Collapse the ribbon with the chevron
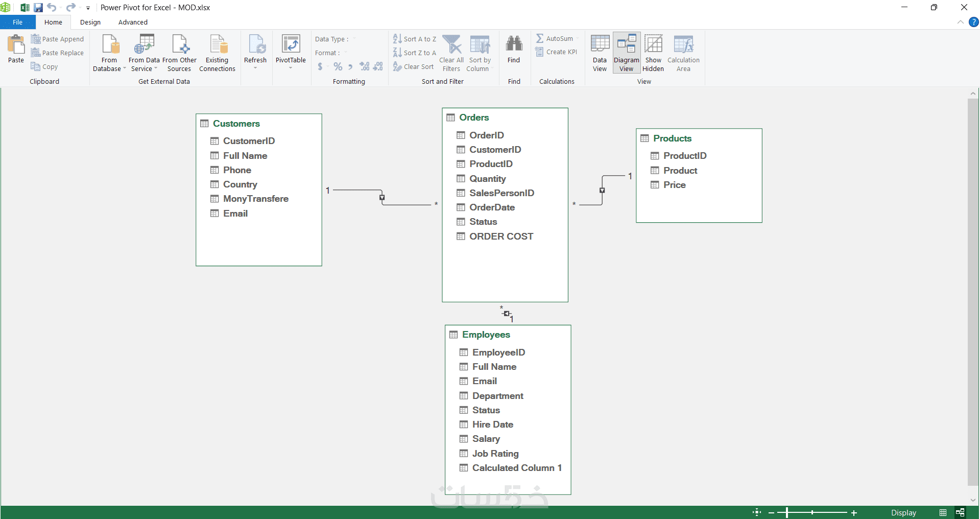 point(960,22)
